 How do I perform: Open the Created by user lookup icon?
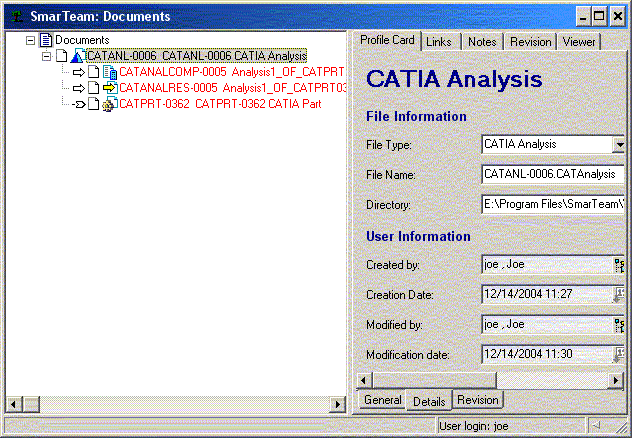coord(618,265)
